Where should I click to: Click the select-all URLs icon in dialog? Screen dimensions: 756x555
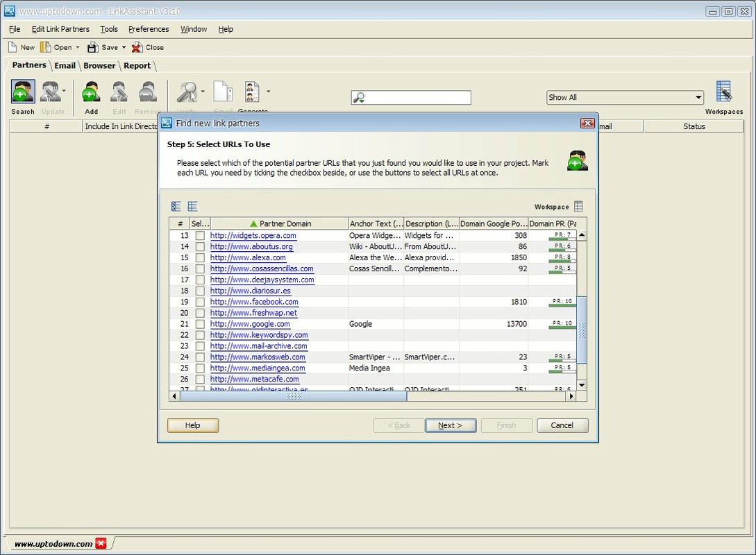[x=176, y=207]
